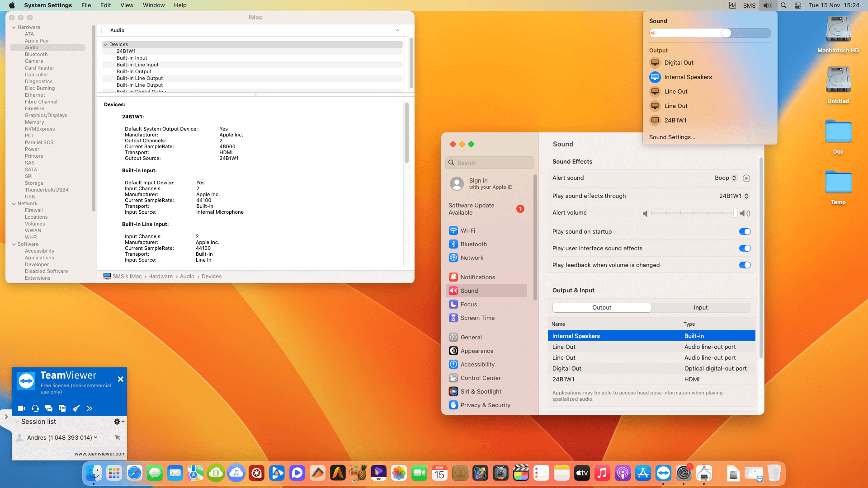Open the chat bubbles icon in TeamViewer

(x=49, y=408)
